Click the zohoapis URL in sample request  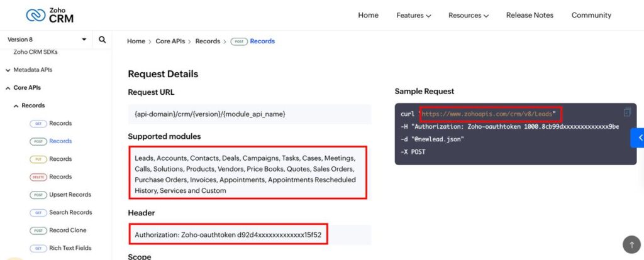point(487,114)
